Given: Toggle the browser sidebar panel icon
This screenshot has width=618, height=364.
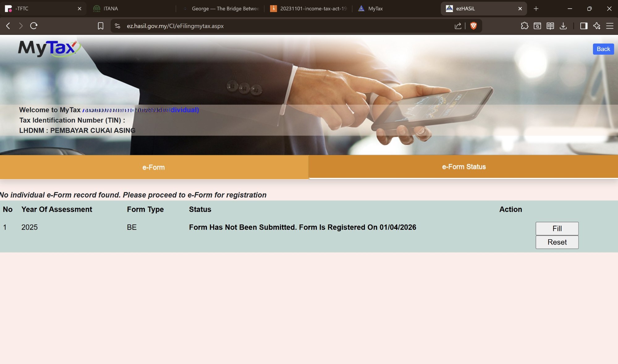Looking at the screenshot, I should click(584, 26).
